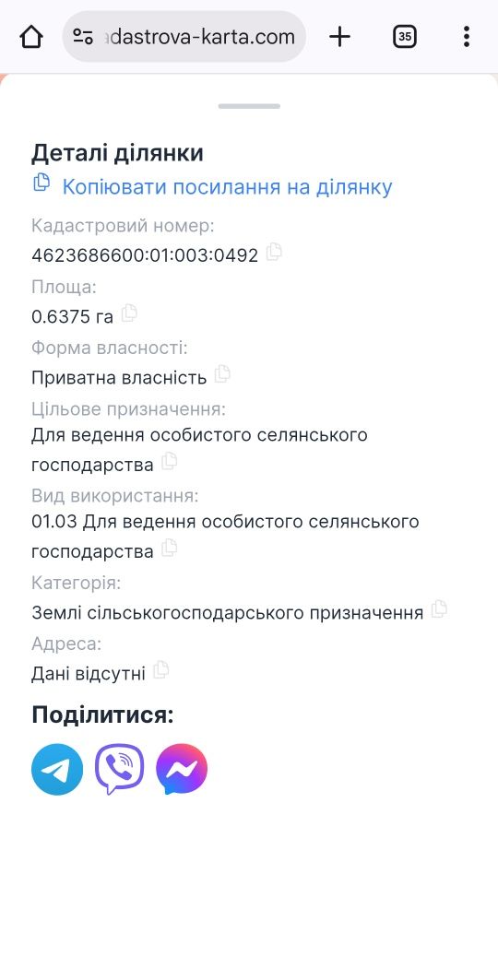
Task: Open the browser home page
Action: pyautogui.click(x=31, y=37)
